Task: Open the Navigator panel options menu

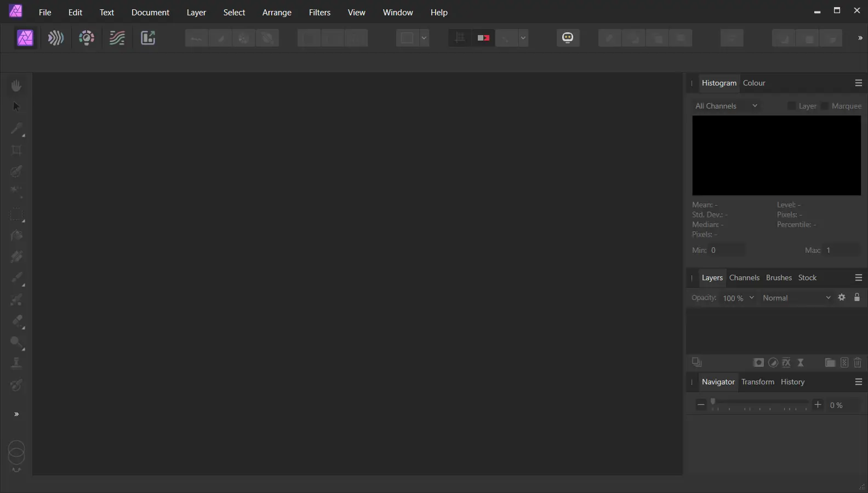Action: 859,382
